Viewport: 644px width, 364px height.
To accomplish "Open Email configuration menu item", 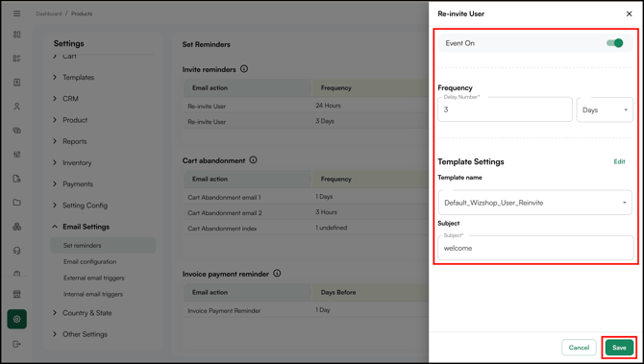I will coord(90,261).
